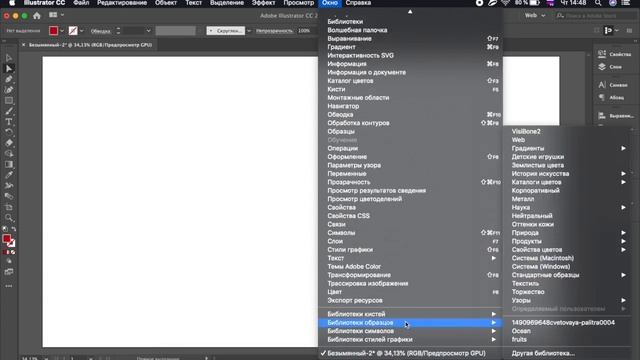Open the Редактирование menu

pos(122,3)
